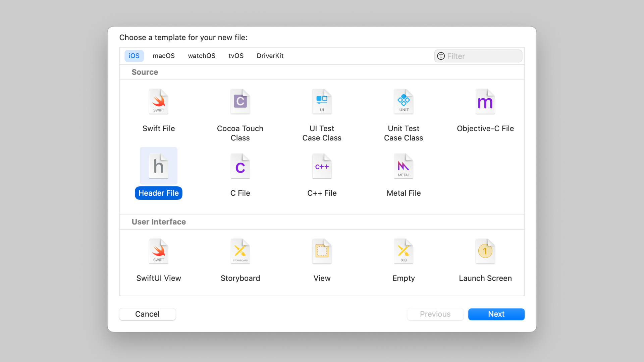Select the Header File template
The image size is (644, 362).
click(x=159, y=166)
